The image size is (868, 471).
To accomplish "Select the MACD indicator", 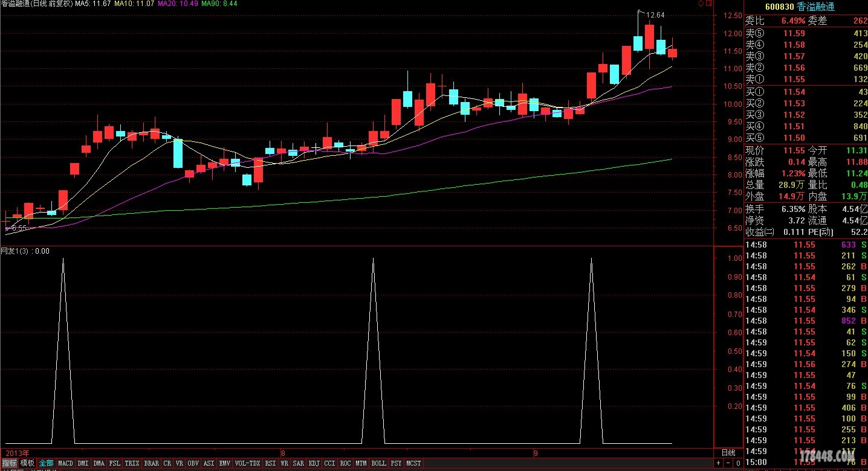I will (x=65, y=463).
